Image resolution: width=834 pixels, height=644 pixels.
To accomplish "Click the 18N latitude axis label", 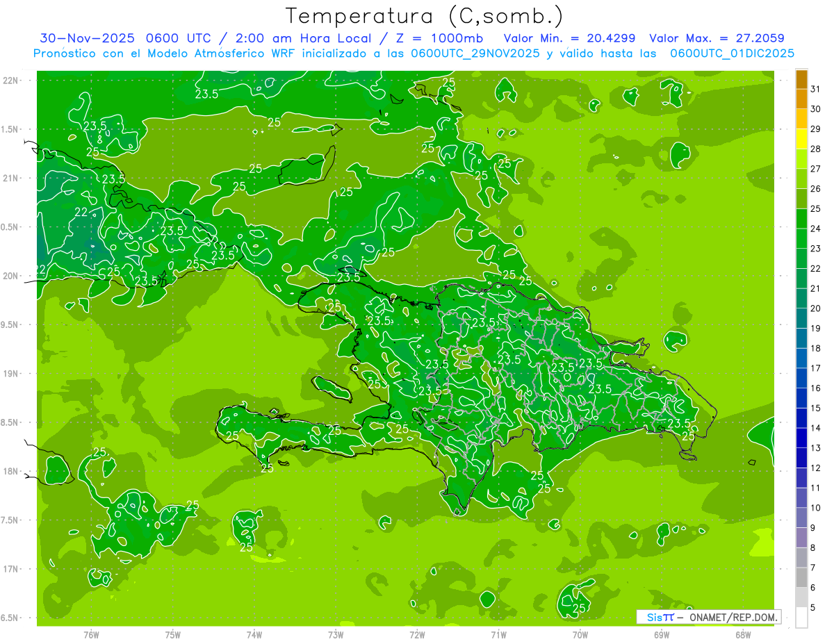I will [x=10, y=472].
